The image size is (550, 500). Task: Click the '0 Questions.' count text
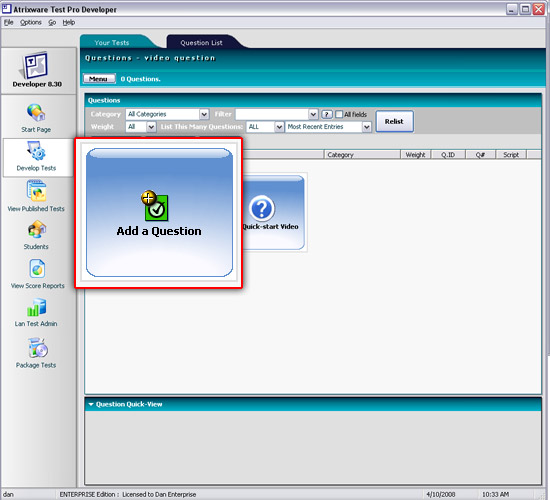140,79
